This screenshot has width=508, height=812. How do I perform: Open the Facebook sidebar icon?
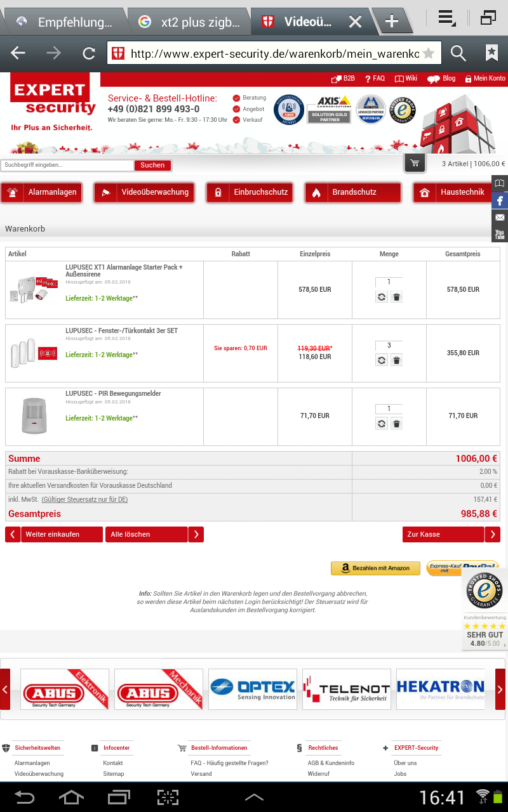(500, 200)
